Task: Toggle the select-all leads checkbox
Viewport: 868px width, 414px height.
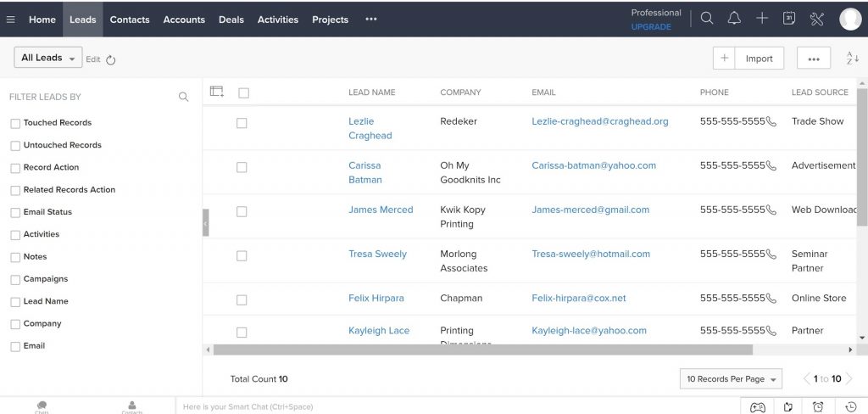Action: 243,93
